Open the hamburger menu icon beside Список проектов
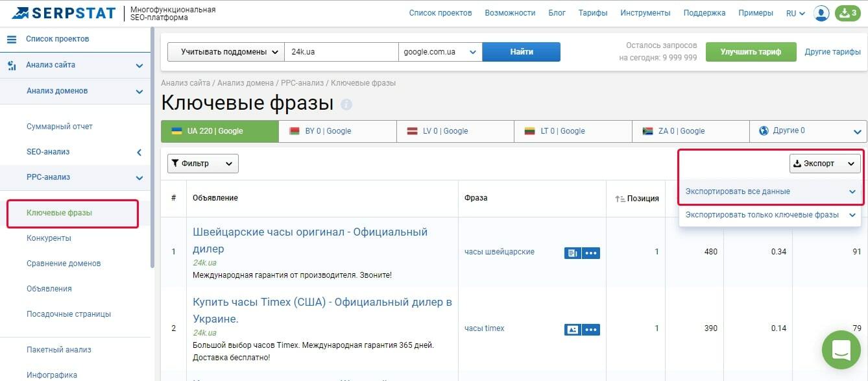 tap(12, 40)
